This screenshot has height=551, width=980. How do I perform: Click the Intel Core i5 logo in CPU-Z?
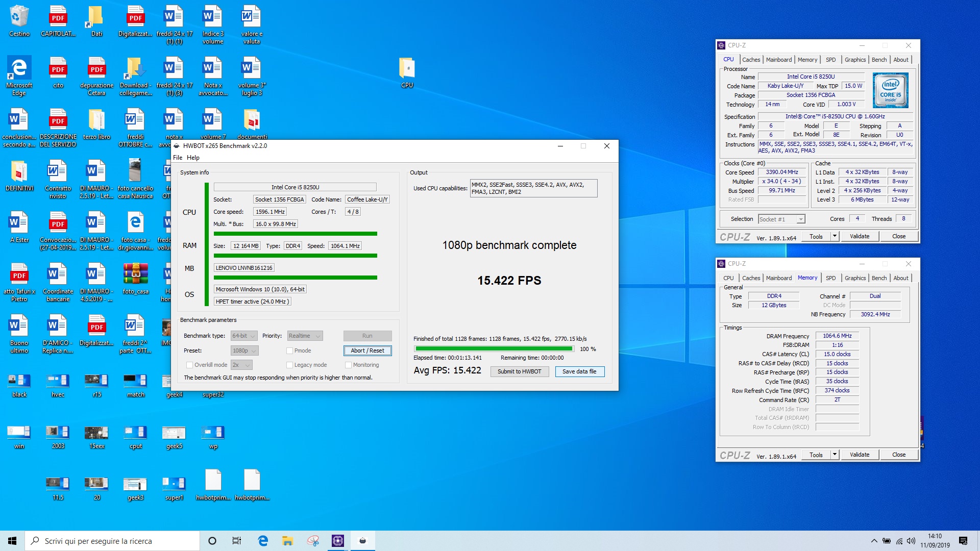[x=890, y=90]
